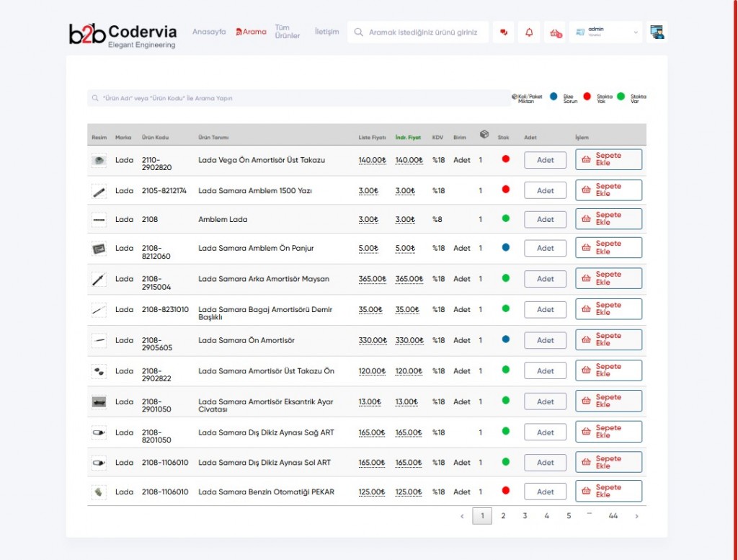Open the Anasayfa menu item
The image size is (738, 560).
209,32
